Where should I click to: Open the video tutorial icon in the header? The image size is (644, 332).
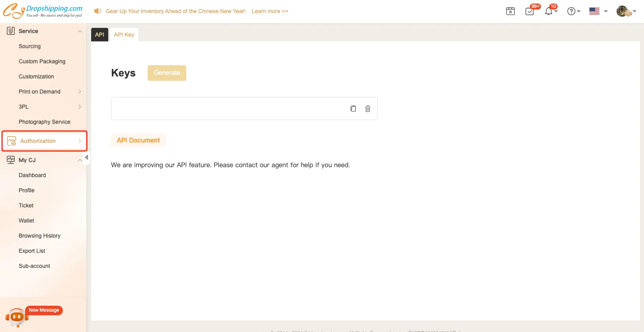(x=510, y=11)
